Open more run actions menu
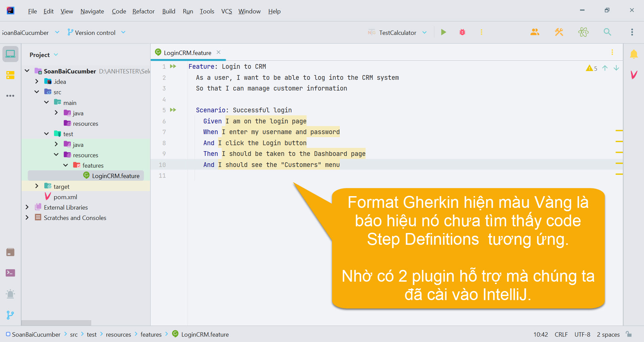 pyautogui.click(x=481, y=32)
